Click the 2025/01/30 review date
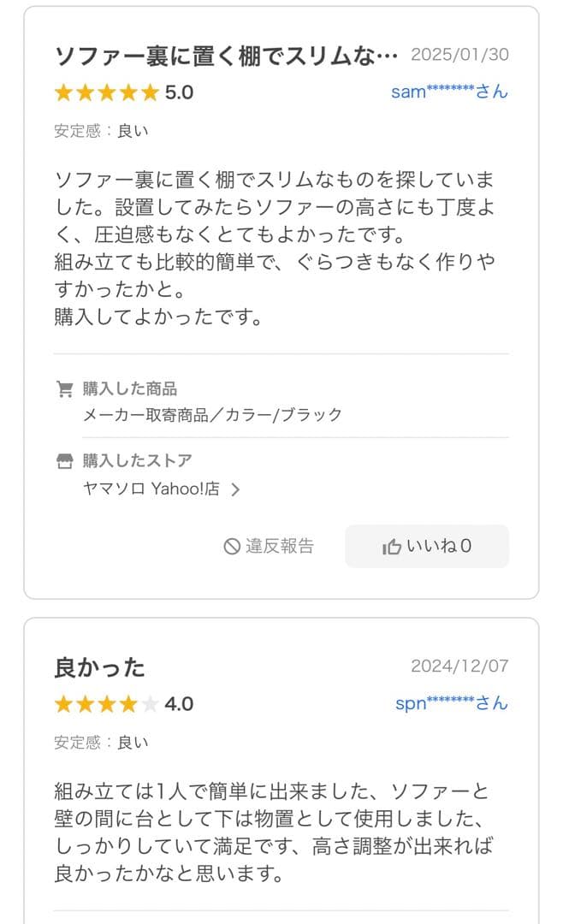 tap(460, 54)
